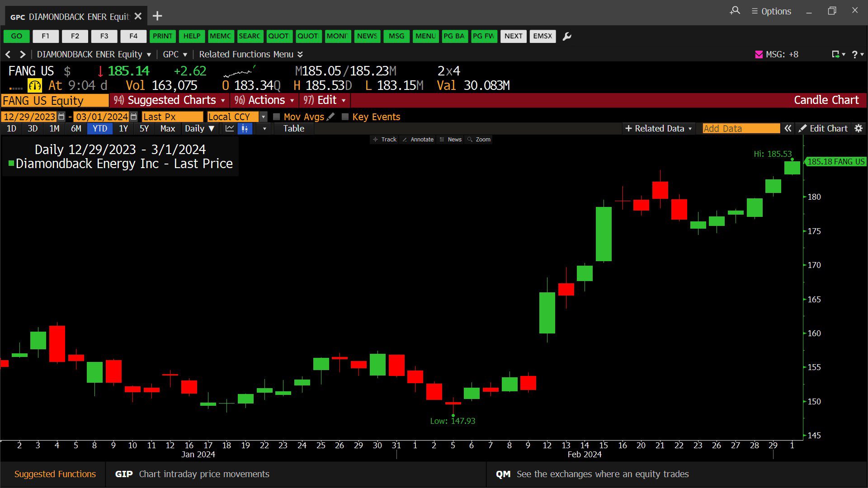Go forward with the right arrow
The width and height of the screenshot is (868, 488).
coord(22,55)
